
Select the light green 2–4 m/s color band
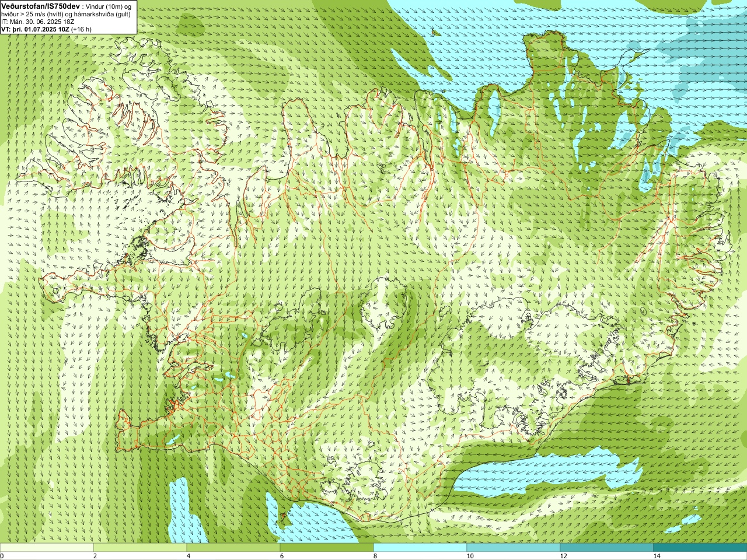(x=140, y=548)
